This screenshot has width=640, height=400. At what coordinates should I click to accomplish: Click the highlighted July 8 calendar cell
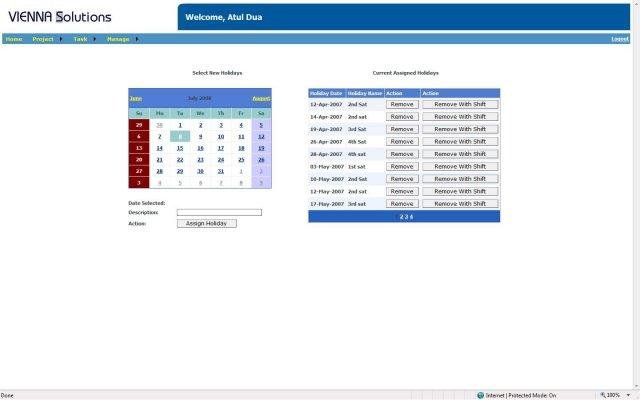(180, 136)
